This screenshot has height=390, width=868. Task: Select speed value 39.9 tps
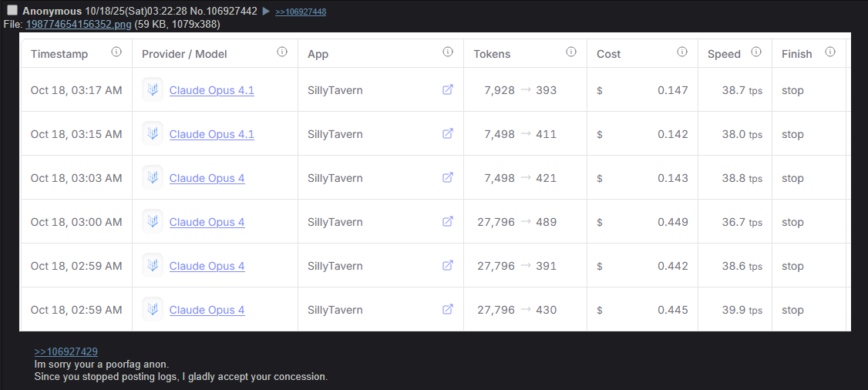click(x=742, y=310)
